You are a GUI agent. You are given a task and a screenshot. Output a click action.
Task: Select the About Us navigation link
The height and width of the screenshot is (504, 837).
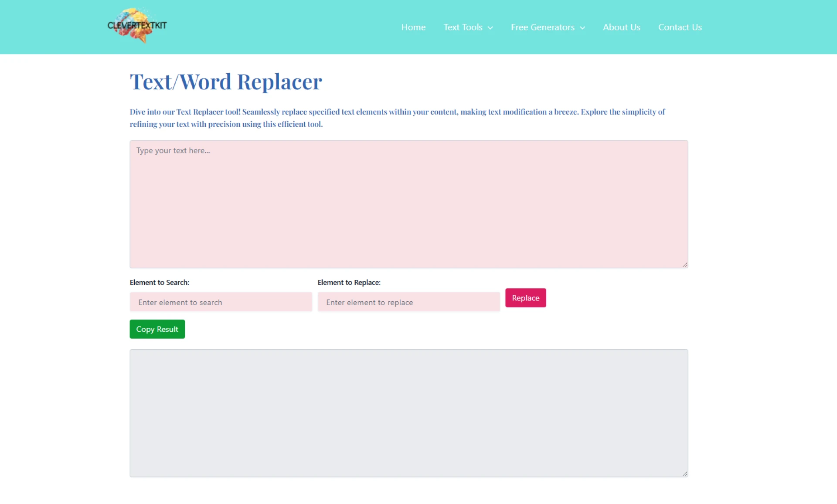(621, 27)
